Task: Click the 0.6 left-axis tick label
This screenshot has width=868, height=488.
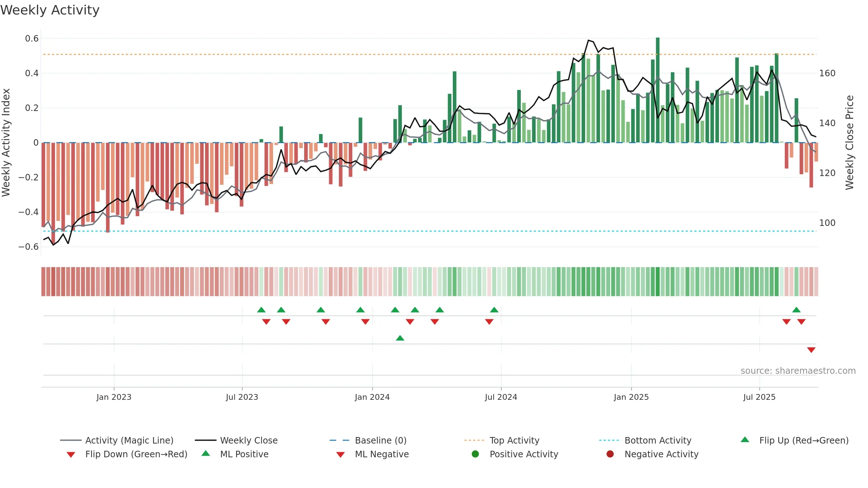Action: point(32,39)
